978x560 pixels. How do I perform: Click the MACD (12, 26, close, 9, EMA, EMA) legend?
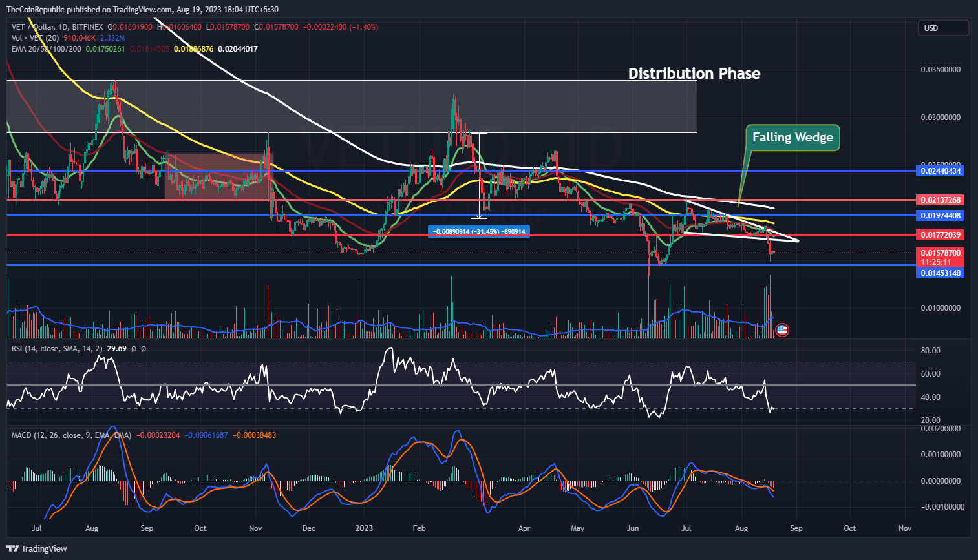[x=71, y=435]
